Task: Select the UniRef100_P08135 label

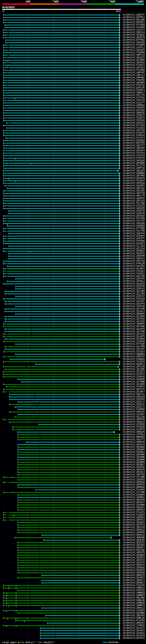Action: click(133, 263)
